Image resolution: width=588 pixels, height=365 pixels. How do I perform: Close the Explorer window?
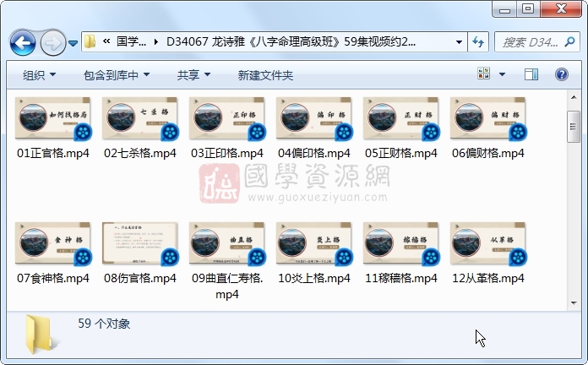coord(561,9)
